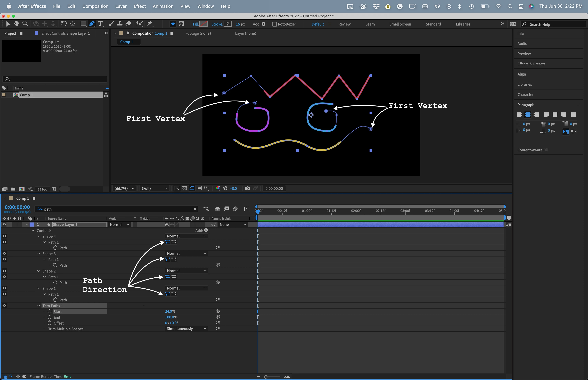Switch to the Effect Controls Shape Layer 1 tab
This screenshot has height=380, width=588.
[x=65, y=33]
